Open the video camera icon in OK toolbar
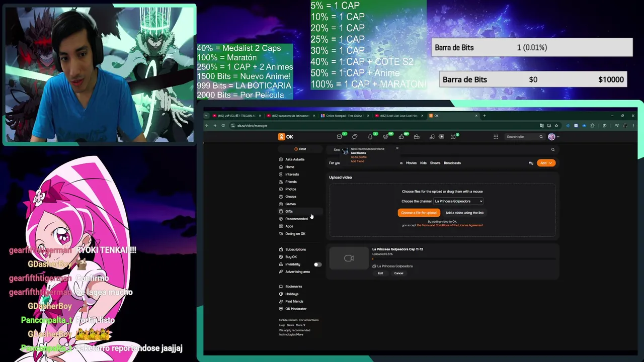 pyautogui.click(x=417, y=137)
